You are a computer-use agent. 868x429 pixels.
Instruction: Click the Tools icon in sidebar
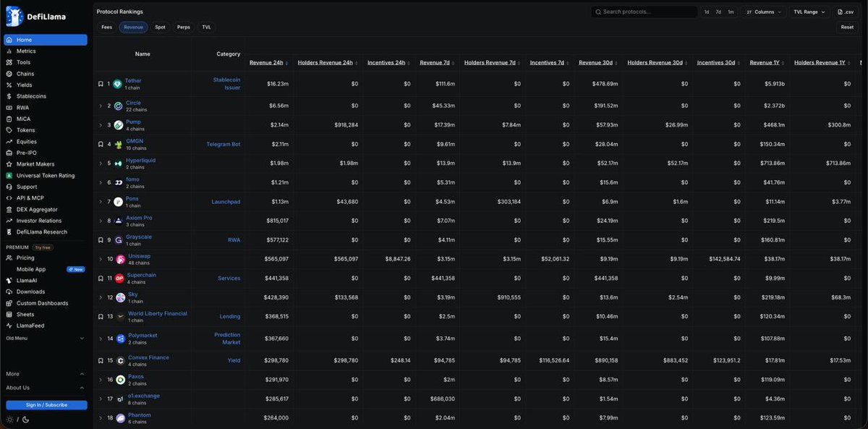[9, 62]
